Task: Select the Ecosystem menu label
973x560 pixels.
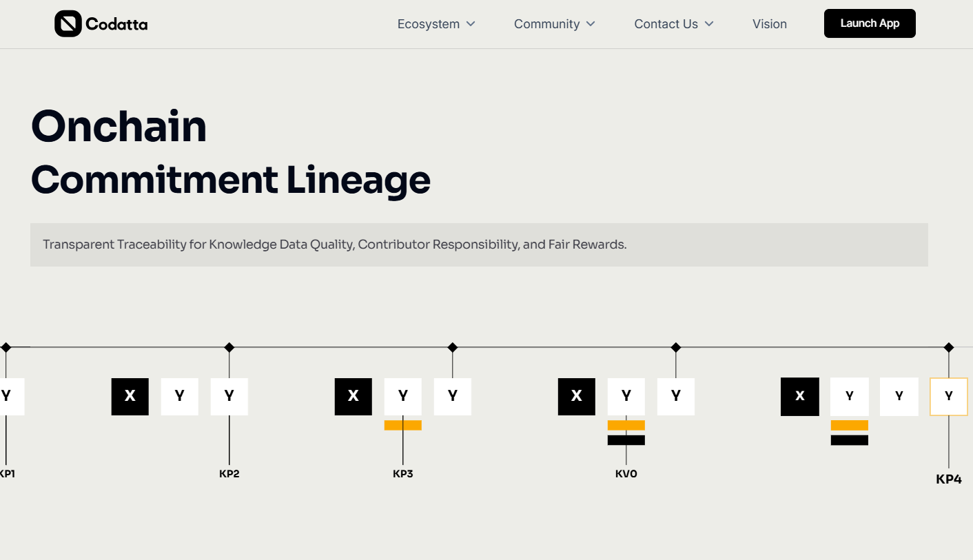Action: (428, 24)
